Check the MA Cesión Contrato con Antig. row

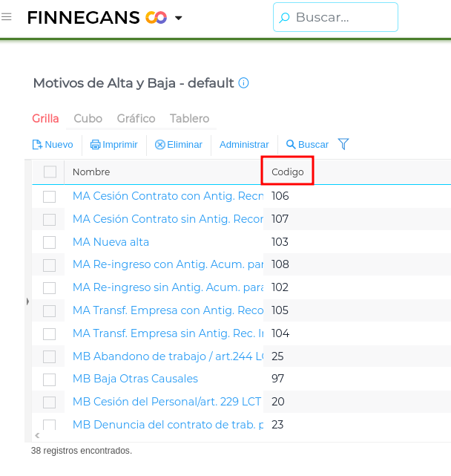(49, 196)
